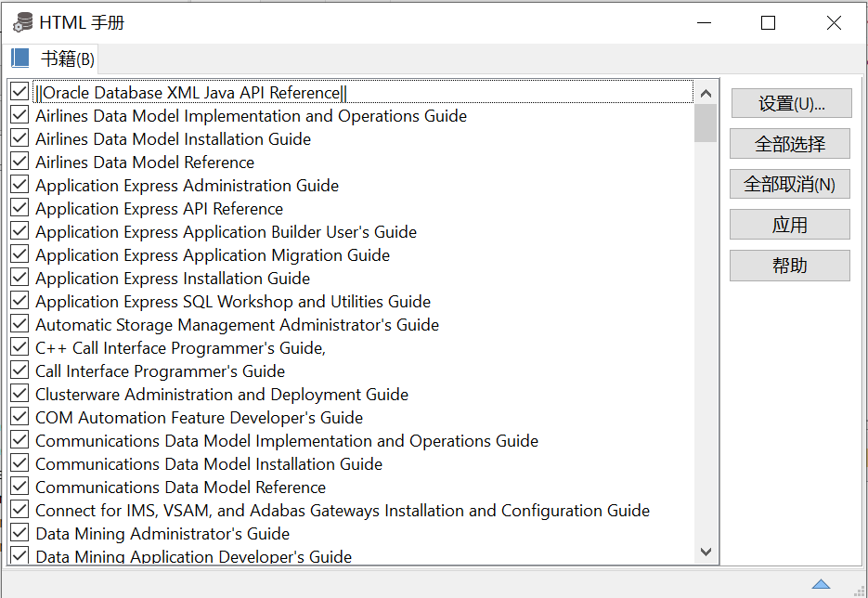Uncheck Clusterware Administration and Deployment Guide
This screenshot has width=868, height=598.
(x=19, y=394)
